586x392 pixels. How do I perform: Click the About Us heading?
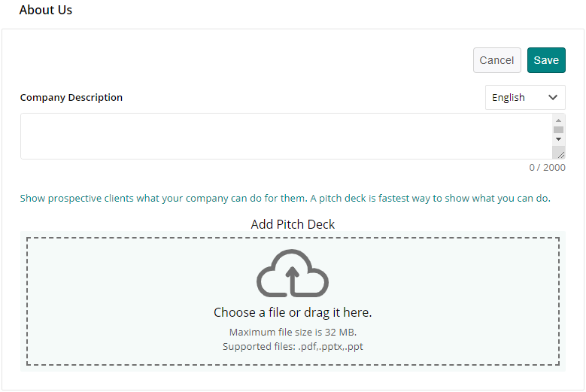(46, 11)
